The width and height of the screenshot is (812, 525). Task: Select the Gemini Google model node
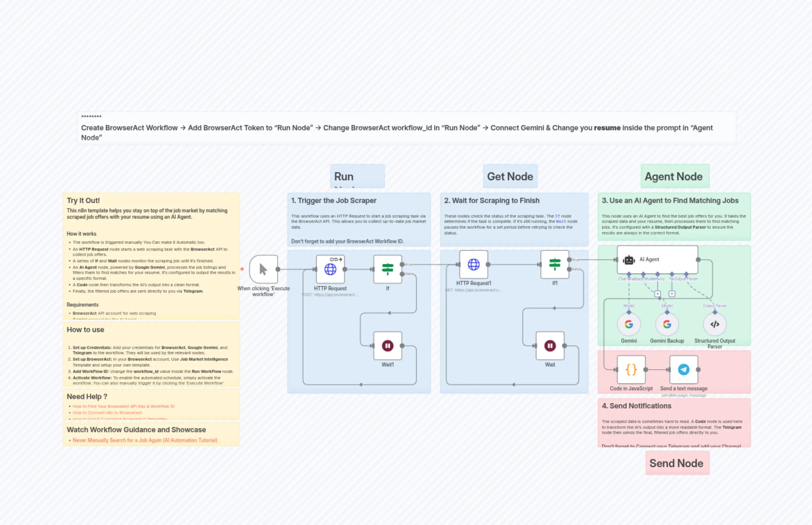click(x=629, y=324)
